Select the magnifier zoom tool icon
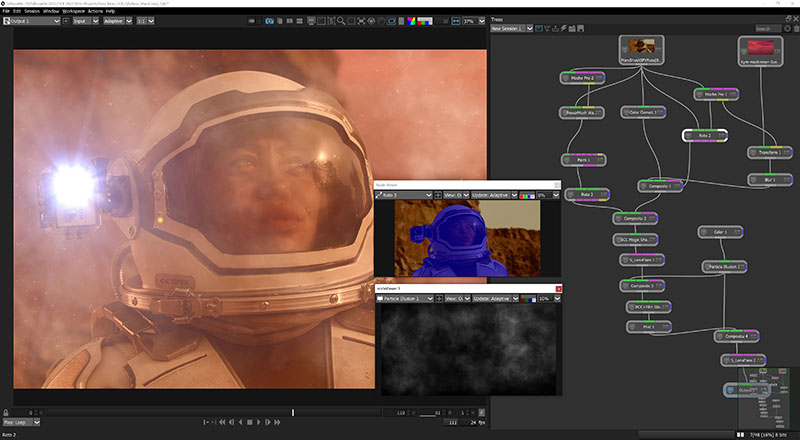This screenshot has height=440, width=800. coord(342,20)
